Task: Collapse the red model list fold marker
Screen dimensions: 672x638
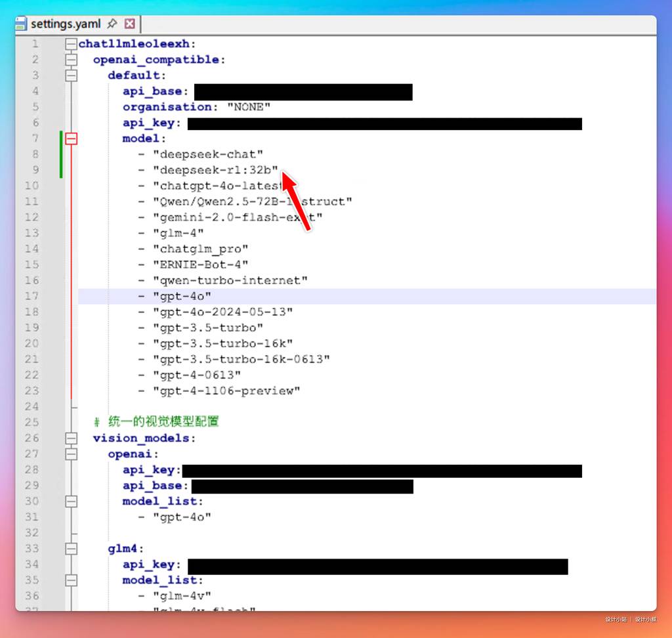Action: [x=71, y=138]
